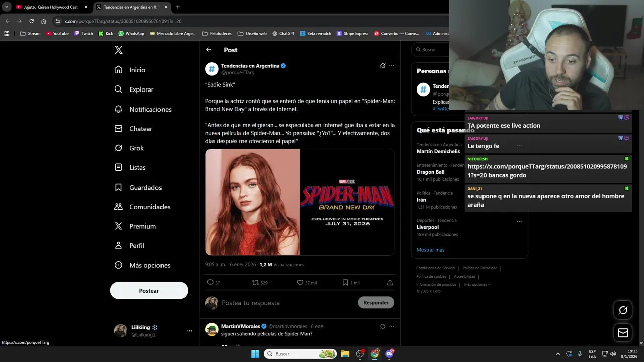
Task: Open Listas in the sidebar
Action: 130,167
